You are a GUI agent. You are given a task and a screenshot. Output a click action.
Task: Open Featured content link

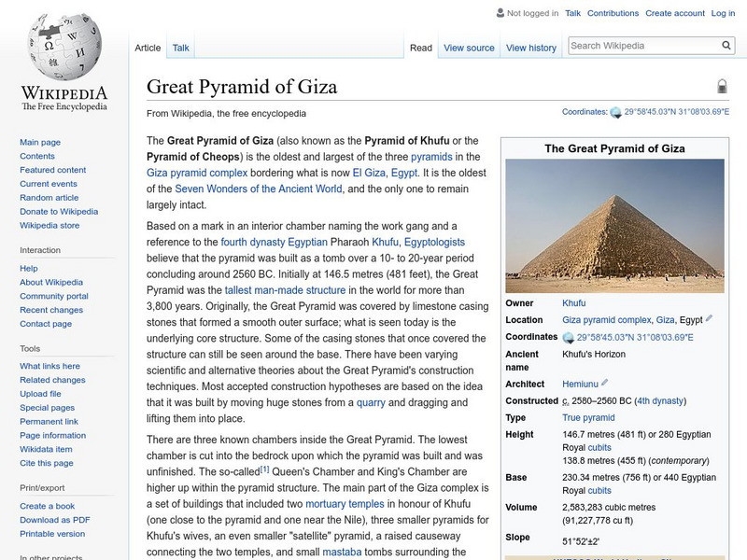(x=53, y=170)
